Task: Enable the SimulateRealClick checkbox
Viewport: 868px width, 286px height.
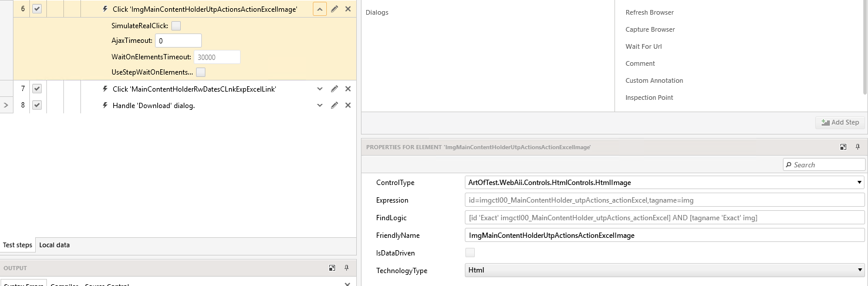Action: click(176, 26)
